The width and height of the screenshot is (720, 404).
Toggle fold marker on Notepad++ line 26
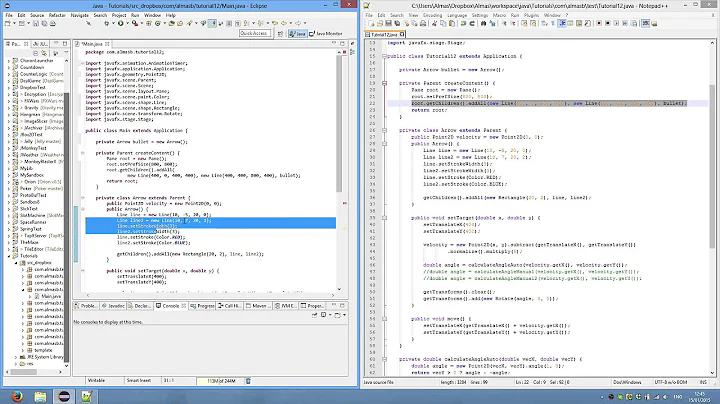[384, 130]
